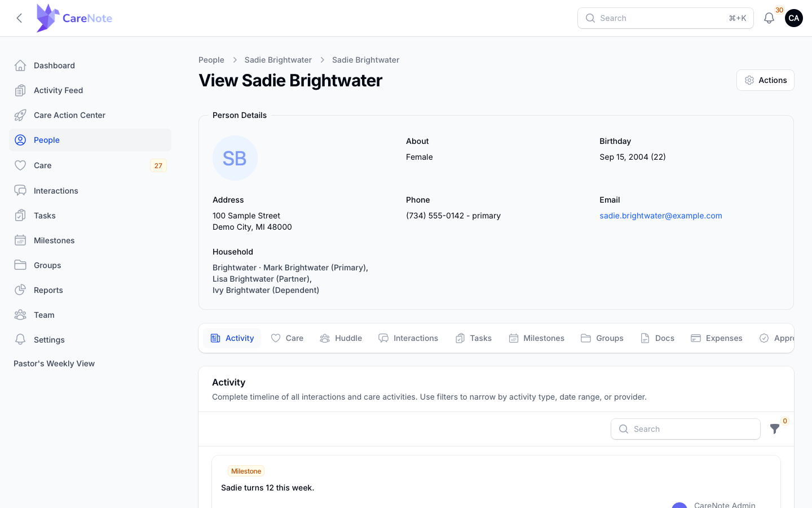This screenshot has width=812, height=508.
Task: Click the Activity Feed clipboard icon
Action: [20, 90]
